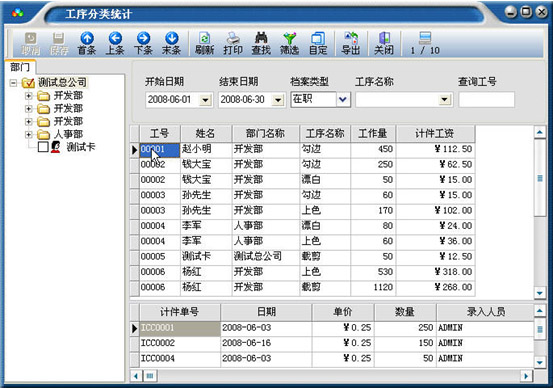Click the 测试总公司 department cell for 00005
The image size is (553, 388).
pos(265,257)
